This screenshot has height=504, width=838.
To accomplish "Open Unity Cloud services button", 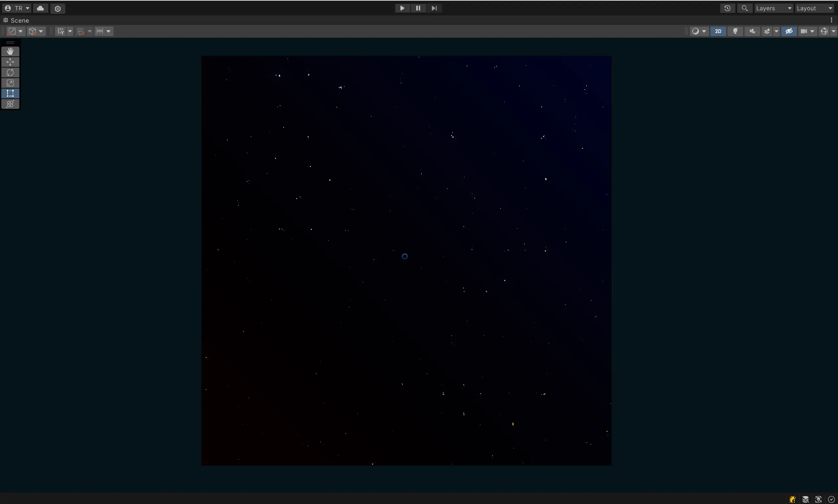I will (x=40, y=8).
